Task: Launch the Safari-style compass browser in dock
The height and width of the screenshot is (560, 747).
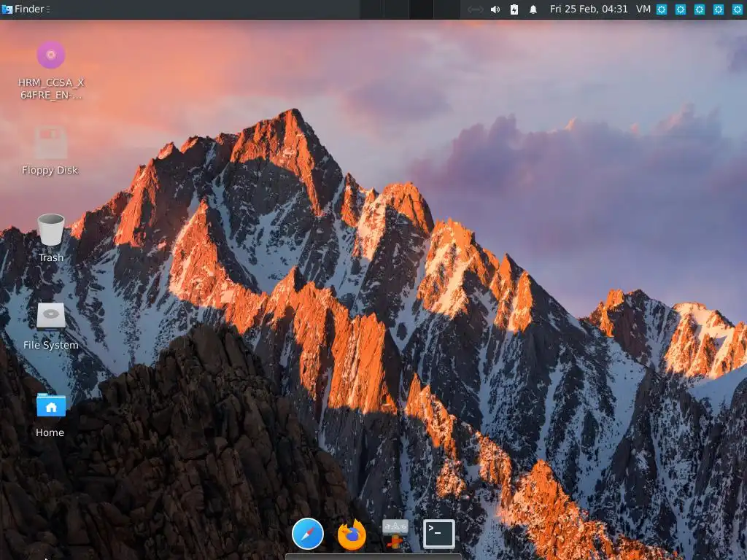Action: pos(308,533)
